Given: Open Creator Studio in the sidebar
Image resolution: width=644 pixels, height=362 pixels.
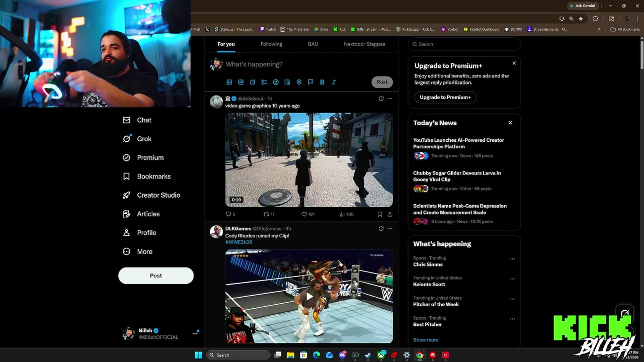Looking at the screenshot, I should pos(151,195).
